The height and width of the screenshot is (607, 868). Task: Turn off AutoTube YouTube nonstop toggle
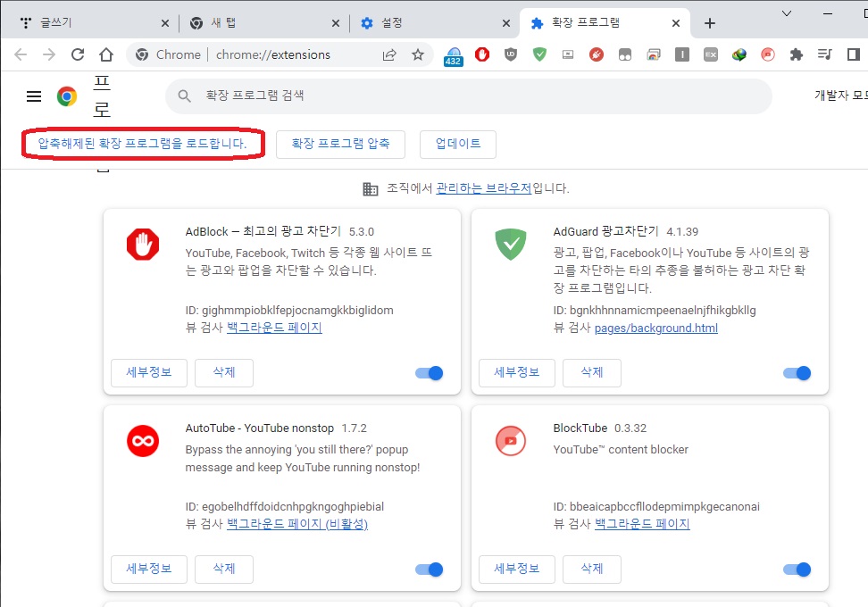429,570
